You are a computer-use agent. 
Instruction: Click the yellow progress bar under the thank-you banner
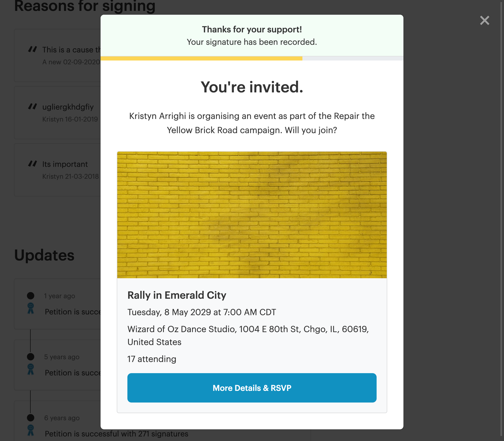click(x=201, y=58)
